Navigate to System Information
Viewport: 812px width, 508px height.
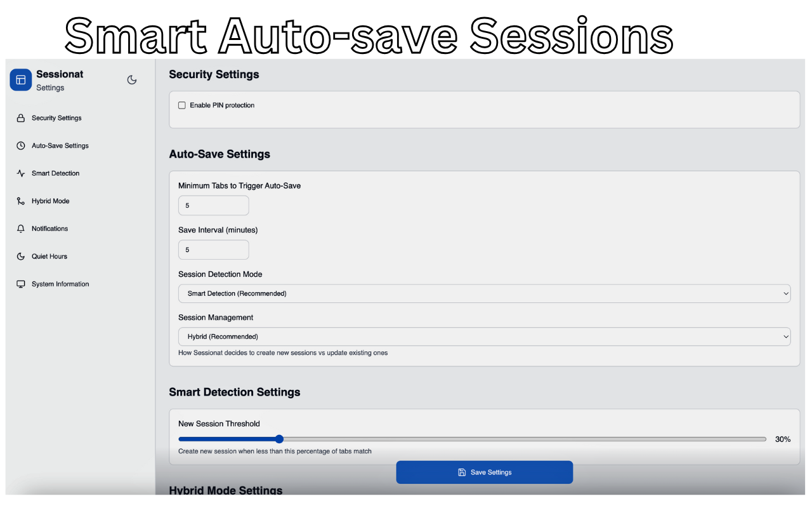pos(60,284)
